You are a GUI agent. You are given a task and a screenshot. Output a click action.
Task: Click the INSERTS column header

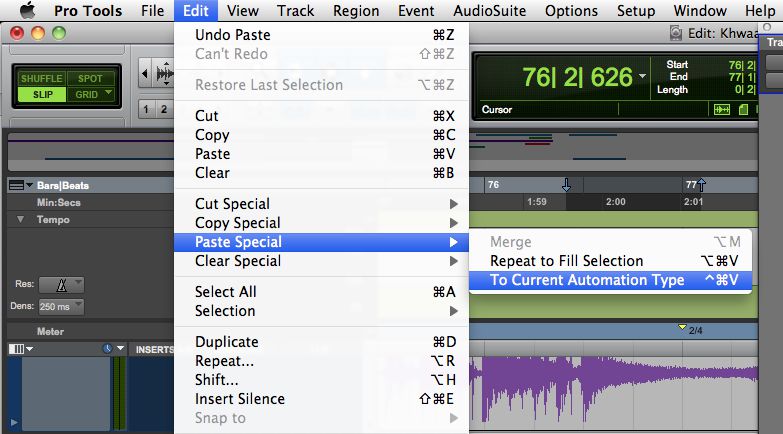tap(154, 349)
